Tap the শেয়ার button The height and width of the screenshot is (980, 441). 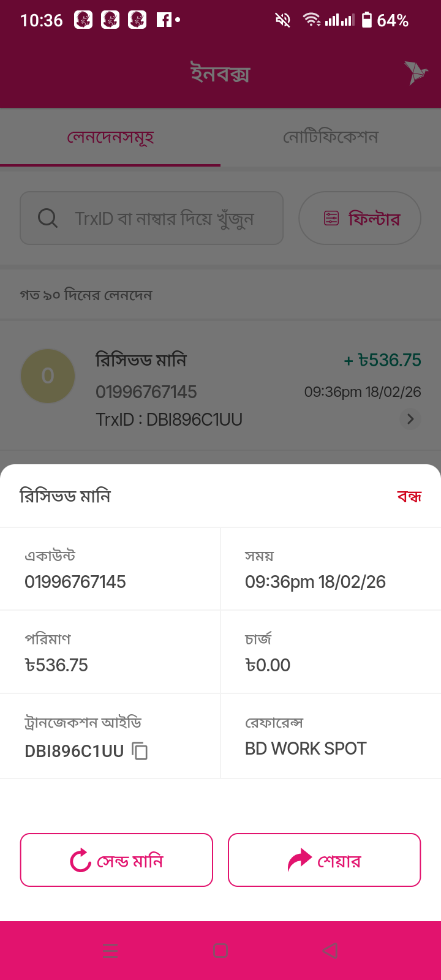(325, 860)
